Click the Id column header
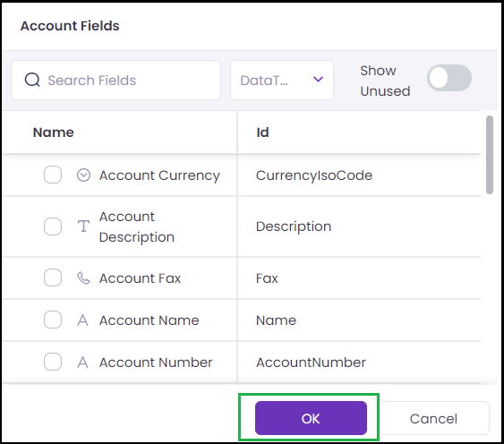504x444 pixels. (x=262, y=132)
